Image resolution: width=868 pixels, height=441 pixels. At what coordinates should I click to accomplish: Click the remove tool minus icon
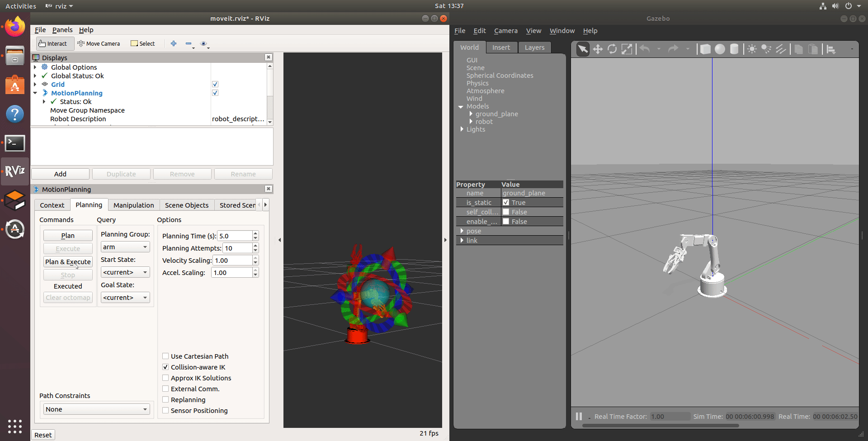189,43
